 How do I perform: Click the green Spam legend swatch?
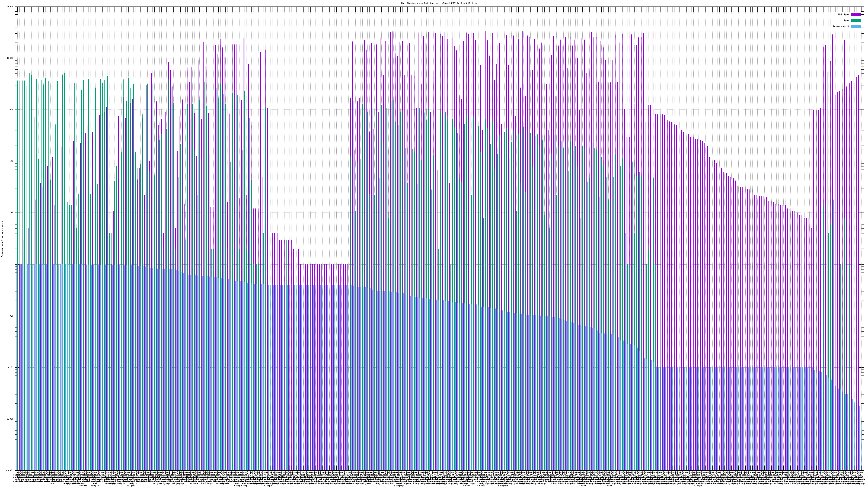coord(856,21)
